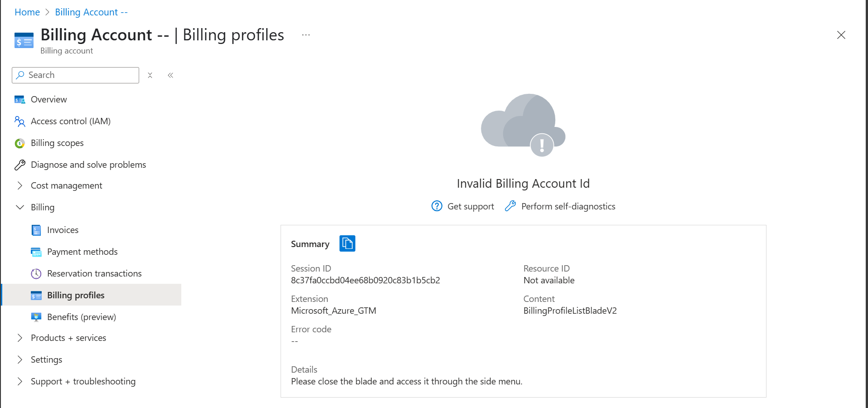The height and width of the screenshot is (408, 868).
Task: Expand the Cost management section
Action: pos(20,185)
